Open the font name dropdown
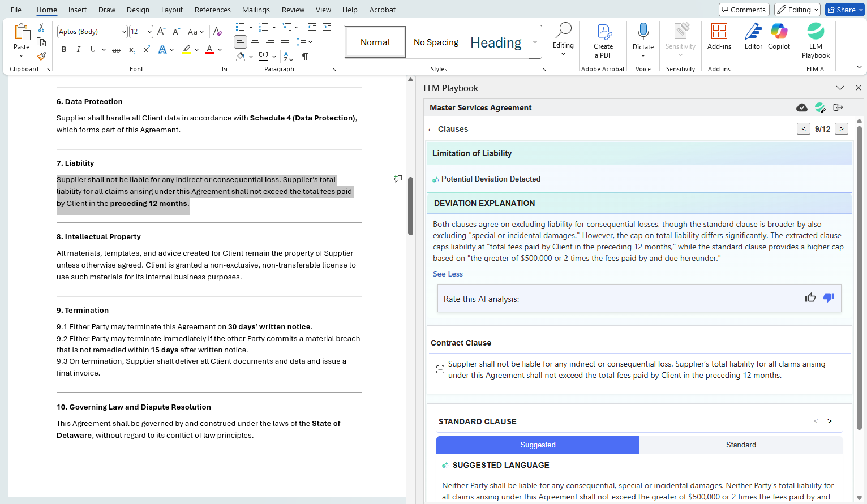The width and height of the screenshot is (867, 504). [124, 32]
